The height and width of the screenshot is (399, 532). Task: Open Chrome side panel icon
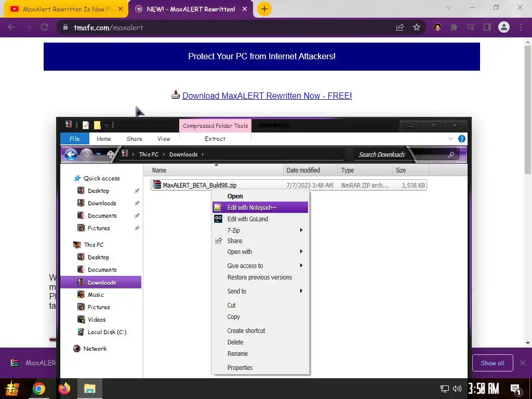487,27
